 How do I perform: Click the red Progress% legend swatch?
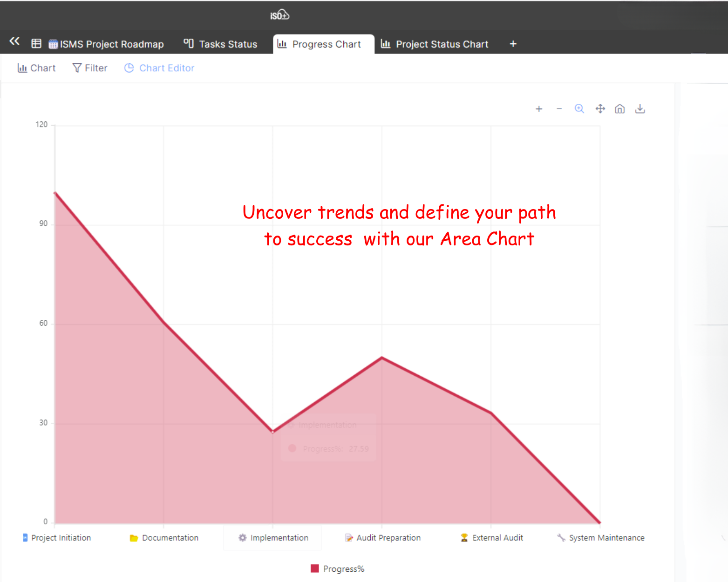click(315, 568)
